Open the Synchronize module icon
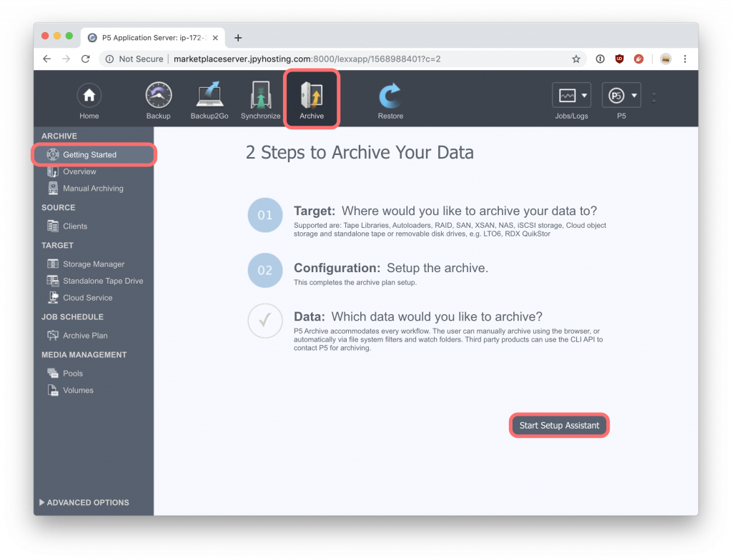732x560 pixels. pos(260,95)
